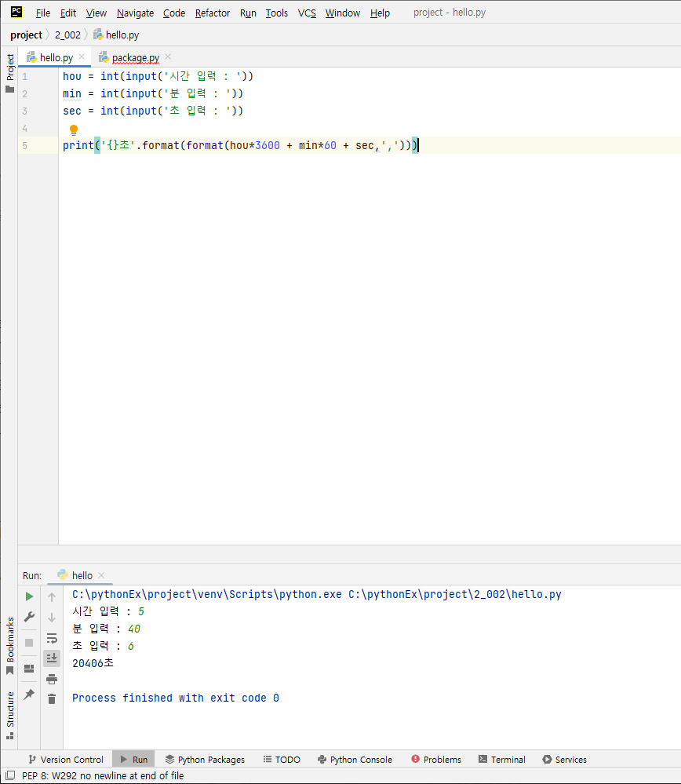
Task: Toggle soft-wrap in run console
Action: 52,639
